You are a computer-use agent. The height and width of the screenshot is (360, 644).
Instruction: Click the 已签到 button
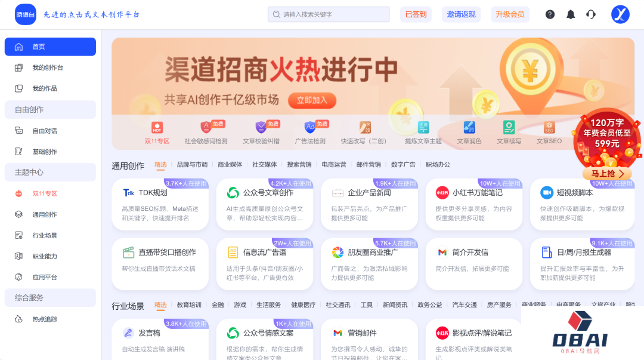(416, 14)
